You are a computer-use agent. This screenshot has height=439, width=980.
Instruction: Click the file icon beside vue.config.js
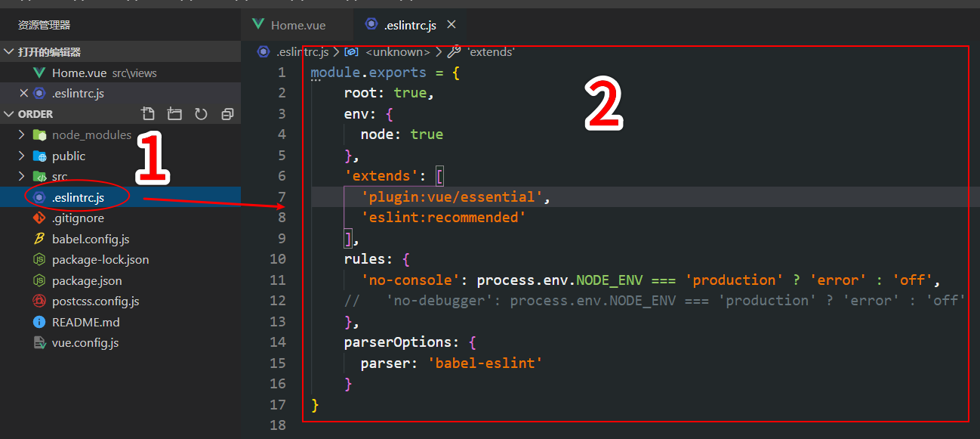point(39,343)
